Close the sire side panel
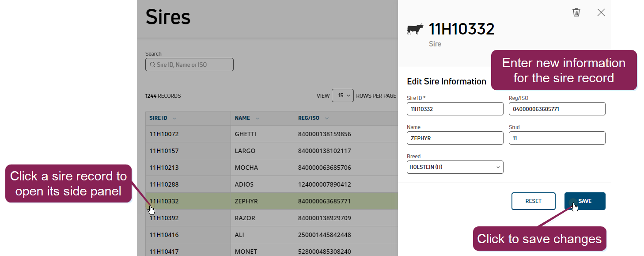Image resolution: width=644 pixels, height=256 pixels. point(601,12)
